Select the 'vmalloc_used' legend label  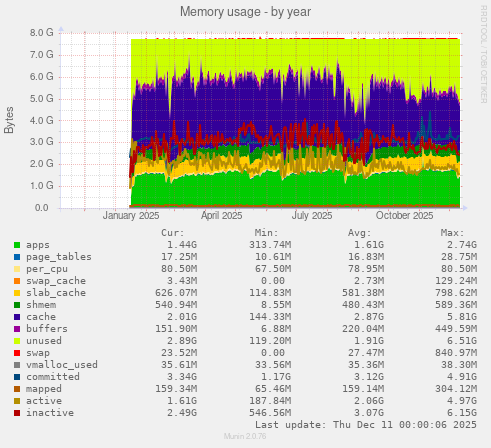tap(62, 365)
